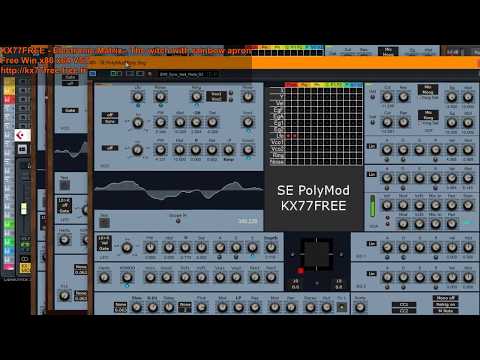Select the Vco2 row label in mod matrix
The height and width of the screenshot is (360, 480).
277,149
